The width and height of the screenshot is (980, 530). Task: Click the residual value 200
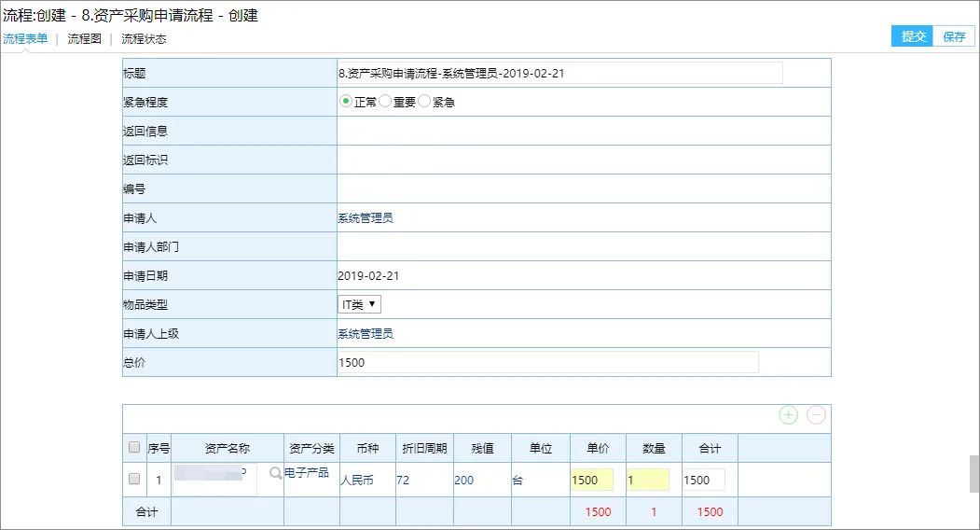click(463, 480)
